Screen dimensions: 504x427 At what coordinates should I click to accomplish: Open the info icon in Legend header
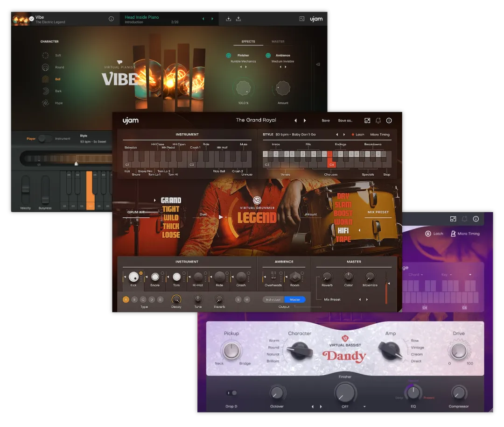(389, 121)
